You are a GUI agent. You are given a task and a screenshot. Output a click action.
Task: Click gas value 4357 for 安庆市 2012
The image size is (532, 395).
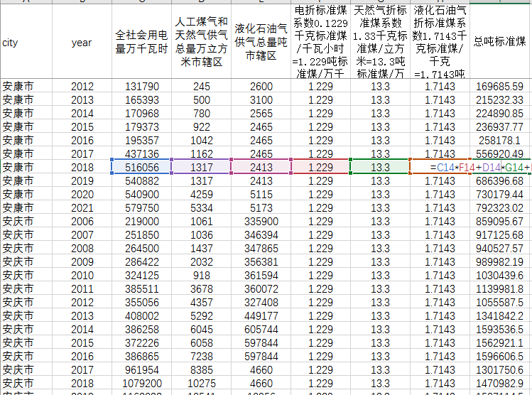[202, 303]
